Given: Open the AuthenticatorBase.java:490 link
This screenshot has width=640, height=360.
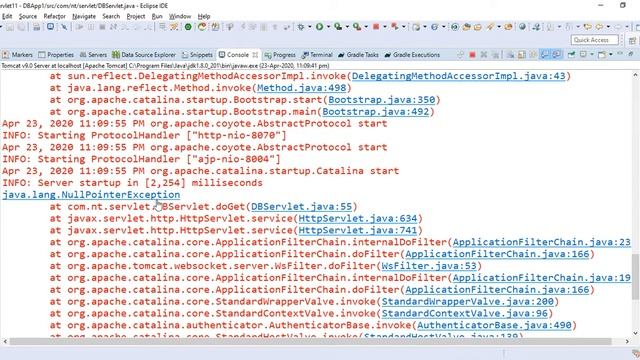Looking at the screenshot, I should click(x=494, y=325).
